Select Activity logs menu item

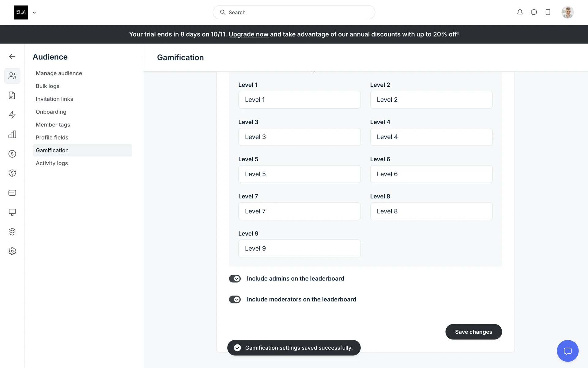pos(52,163)
